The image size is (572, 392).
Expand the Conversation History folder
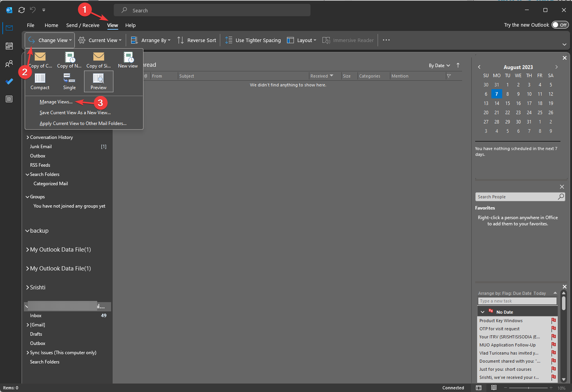pyautogui.click(x=27, y=137)
